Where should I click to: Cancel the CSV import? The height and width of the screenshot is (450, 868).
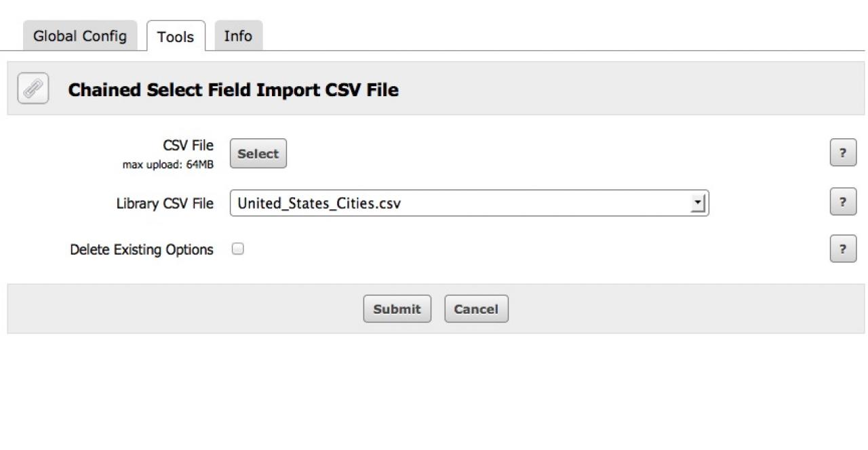coord(476,309)
